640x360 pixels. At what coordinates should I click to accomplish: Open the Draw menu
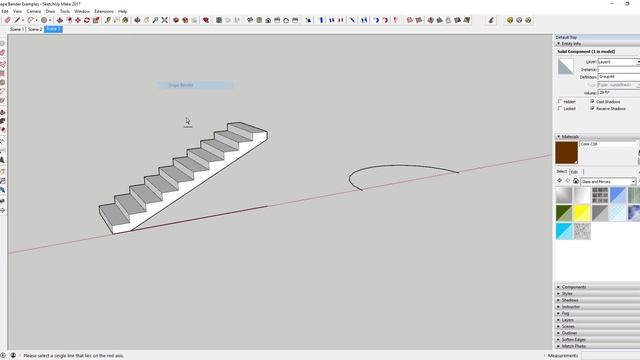[x=50, y=11]
